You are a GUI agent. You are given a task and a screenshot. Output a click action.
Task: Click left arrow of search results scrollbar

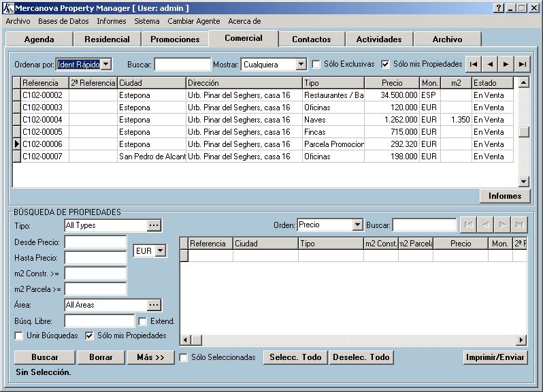pyautogui.click(x=186, y=340)
